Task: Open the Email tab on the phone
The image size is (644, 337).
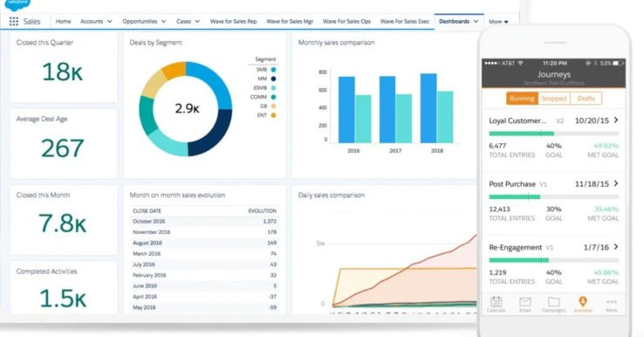Action: coord(525,304)
